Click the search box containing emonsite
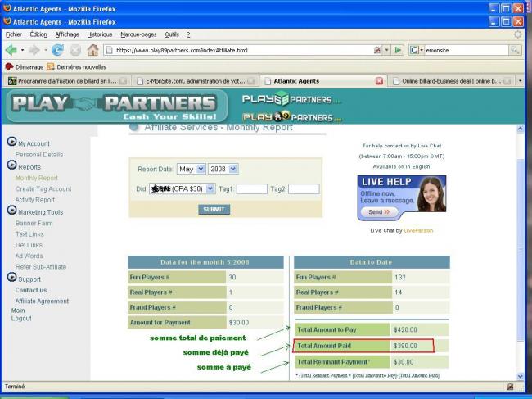The image size is (532, 399). pyautogui.click(x=467, y=50)
